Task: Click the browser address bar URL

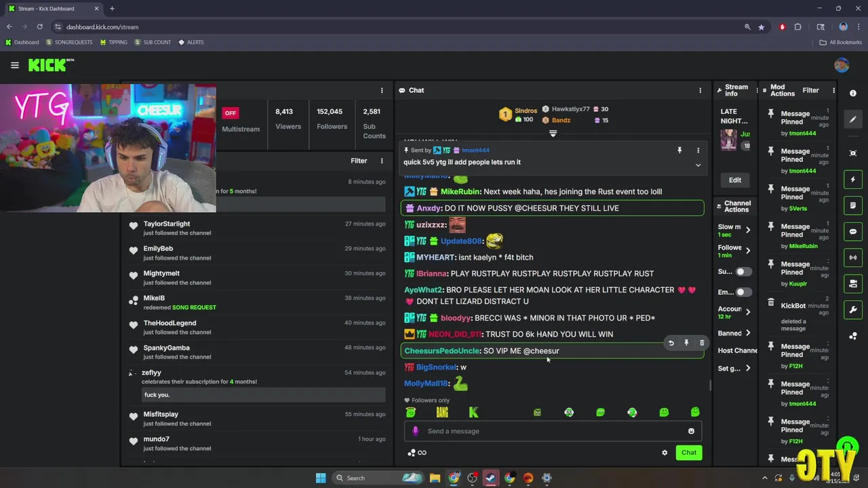Action: 102,27
